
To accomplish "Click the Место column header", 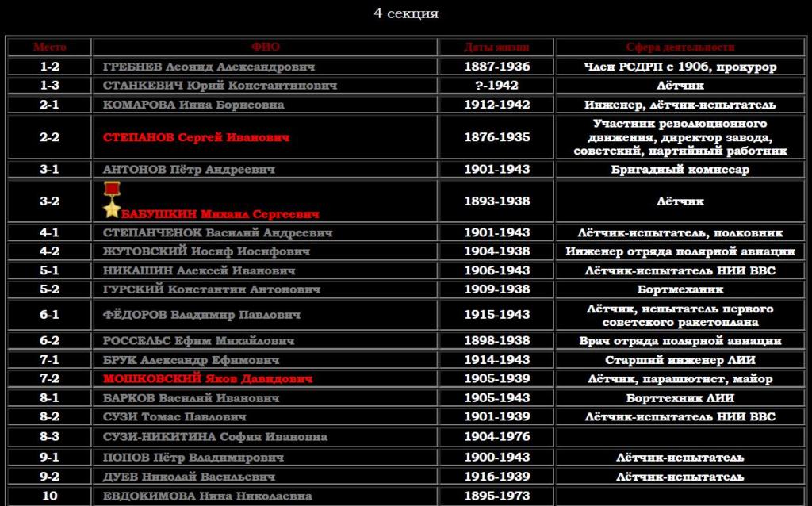I will (x=49, y=48).
